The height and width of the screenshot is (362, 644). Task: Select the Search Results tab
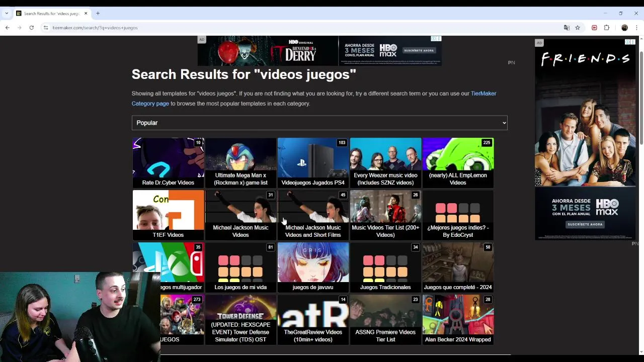pyautogui.click(x=52, y=14)
